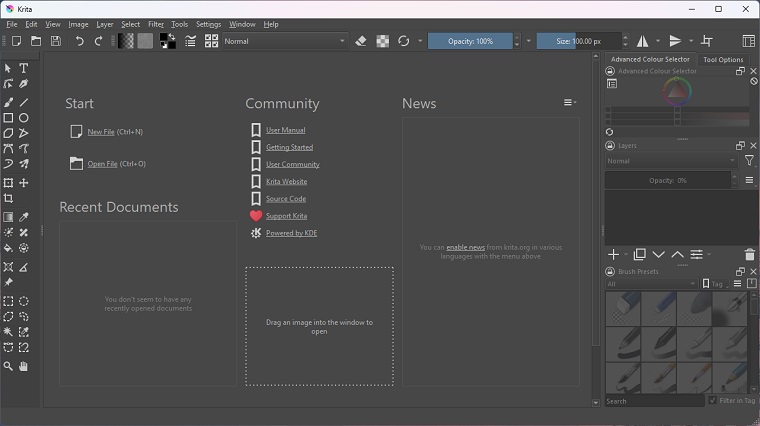Toggle Eraser mode in toolbar
This screenshot has height=426, width=760.
click(361, 41)
